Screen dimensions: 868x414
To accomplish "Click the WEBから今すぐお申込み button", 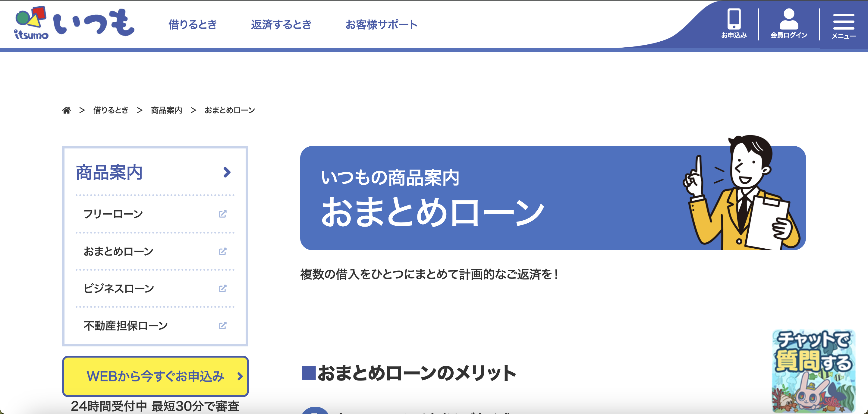I will click(155, 376).
